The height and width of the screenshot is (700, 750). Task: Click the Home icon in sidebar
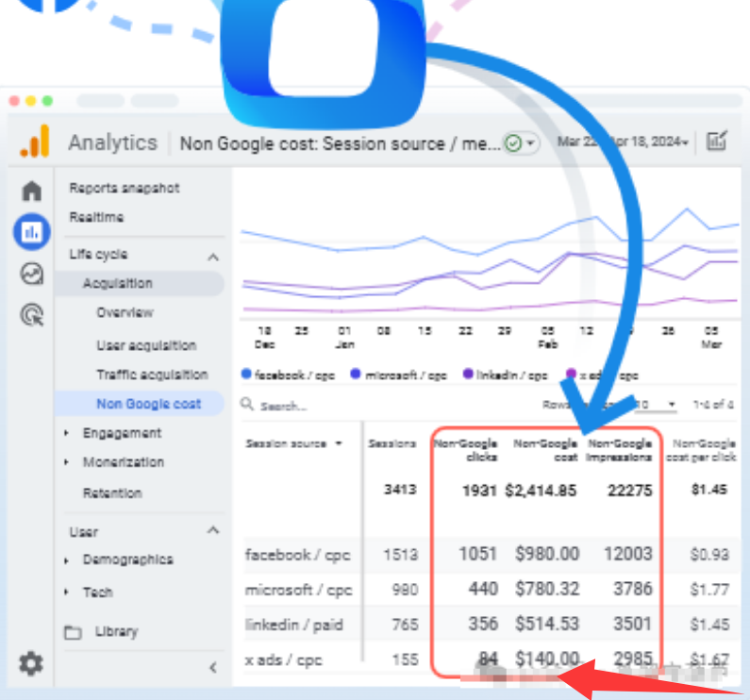pyautogui.click(x=31, y=192)
